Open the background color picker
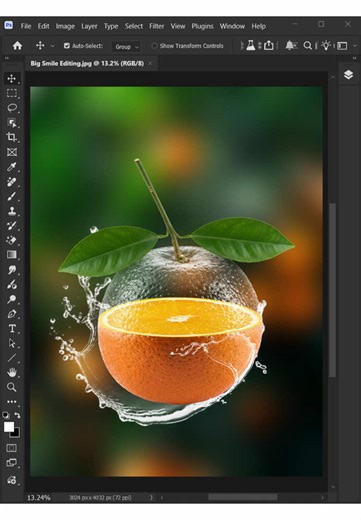This screenshot has width=361, height=520. pyautogui.click(x=15, y=433)
